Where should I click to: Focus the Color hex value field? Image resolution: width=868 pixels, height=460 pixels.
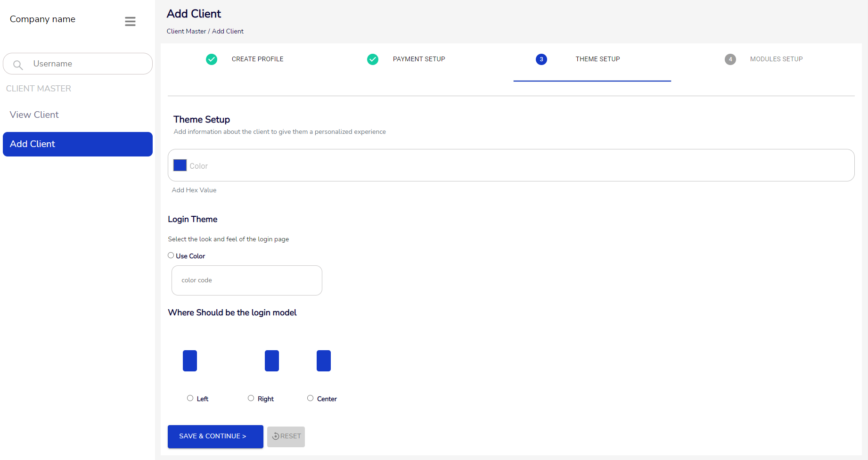(x=511, y=165)
